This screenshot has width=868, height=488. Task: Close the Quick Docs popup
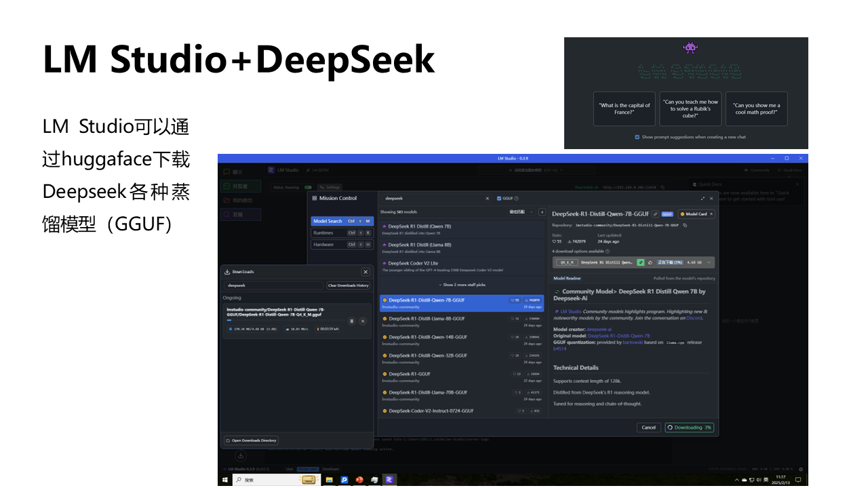pos(797,184)
